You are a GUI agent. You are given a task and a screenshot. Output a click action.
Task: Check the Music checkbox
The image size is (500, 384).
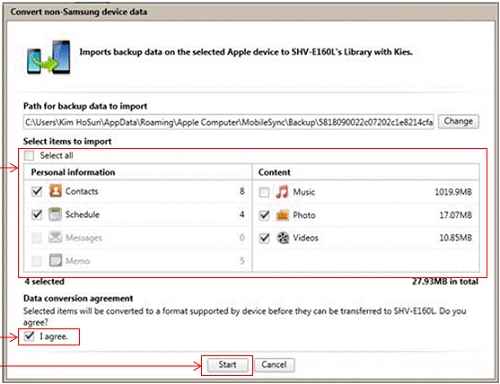(x=264, y=192)
